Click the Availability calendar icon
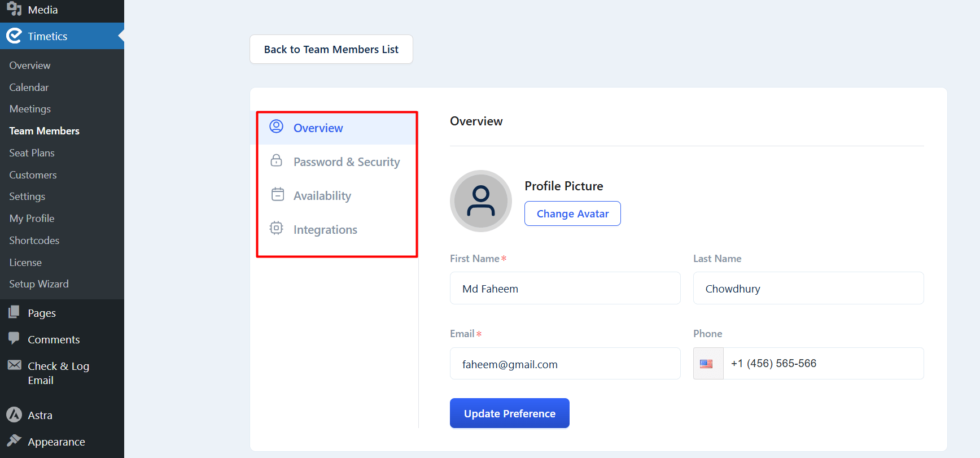This screenshot has height=458, width=980. coord(277,194)
